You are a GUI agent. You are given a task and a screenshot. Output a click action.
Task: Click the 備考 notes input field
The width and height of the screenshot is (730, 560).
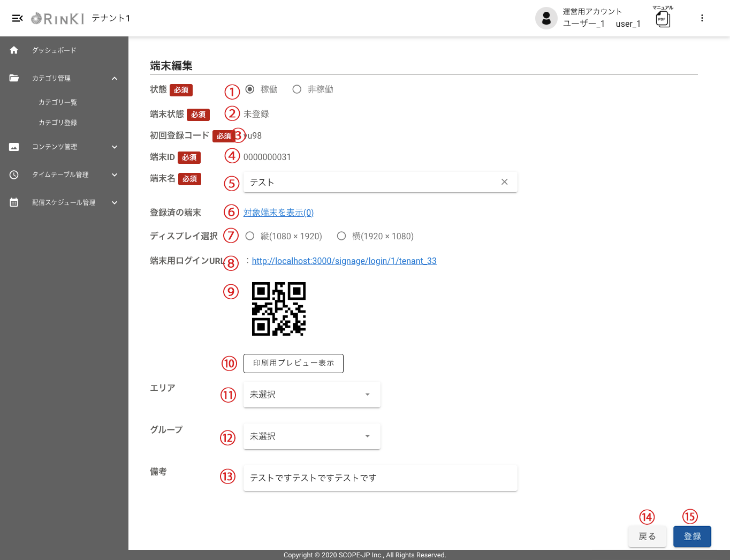click(x=380, y=478)
